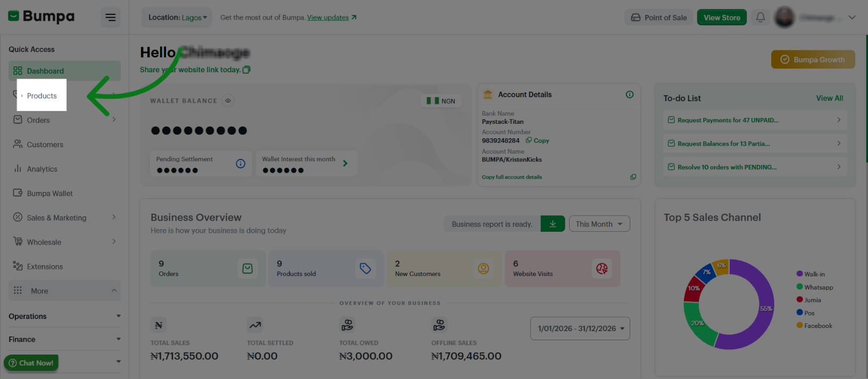Open Products in sidebar
Image resolution: width=868 pixels, height=379 pixels.
(x=41, y=96)
